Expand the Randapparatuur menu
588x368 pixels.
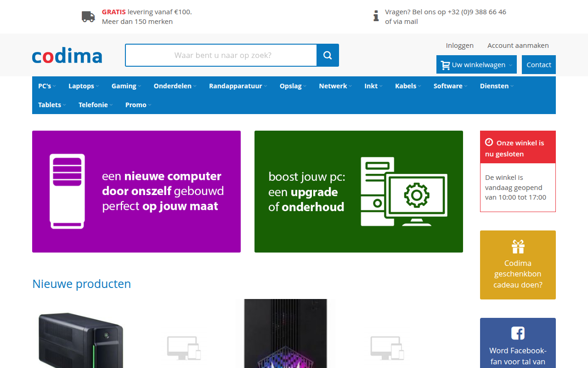pos(238,86)
